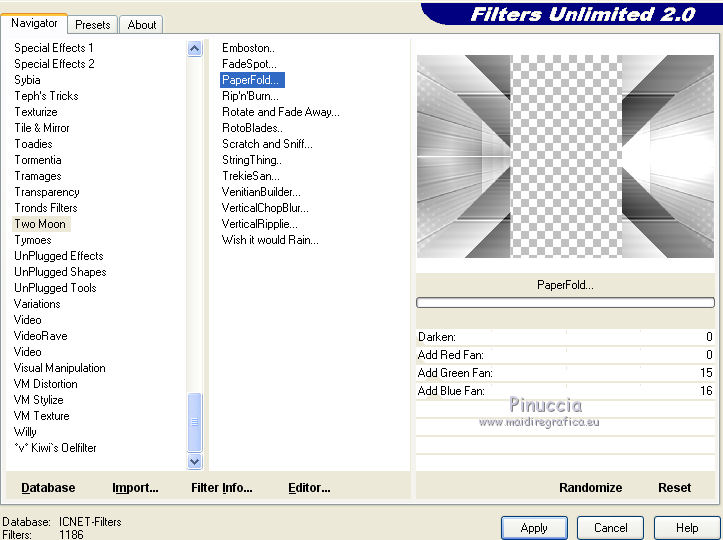Viewport: 723px width, 540px height.
Task: Select the Transparency category
Action: click(x=47, y=192)
